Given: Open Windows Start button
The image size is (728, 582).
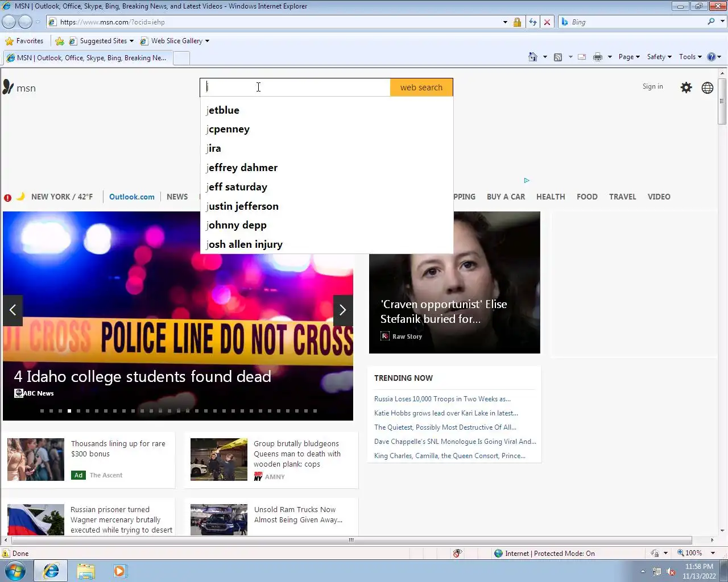Looking at the screenshot, I should (x=15, y=571).
